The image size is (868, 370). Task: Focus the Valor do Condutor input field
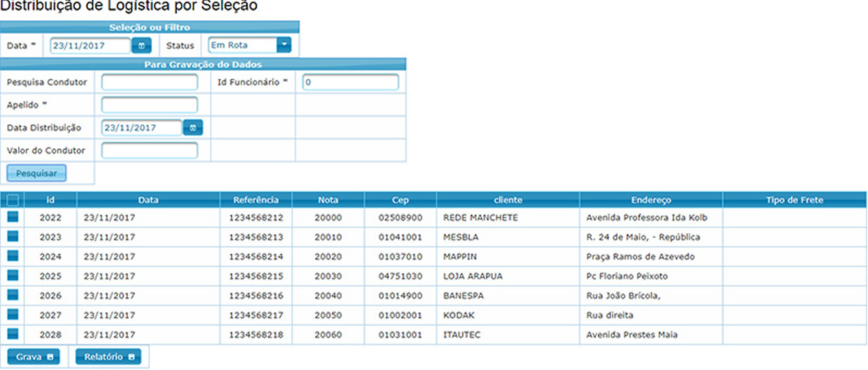click(150, 151)
